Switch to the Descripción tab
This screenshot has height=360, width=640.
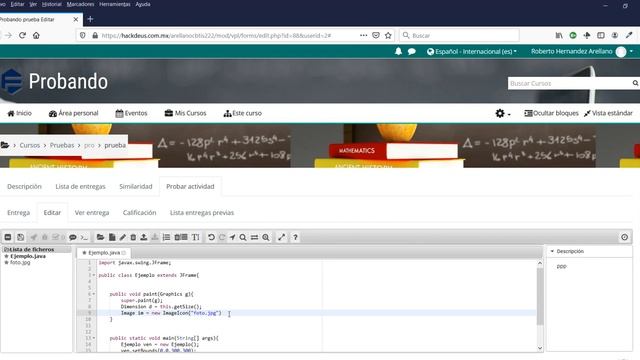coord(24,187)
